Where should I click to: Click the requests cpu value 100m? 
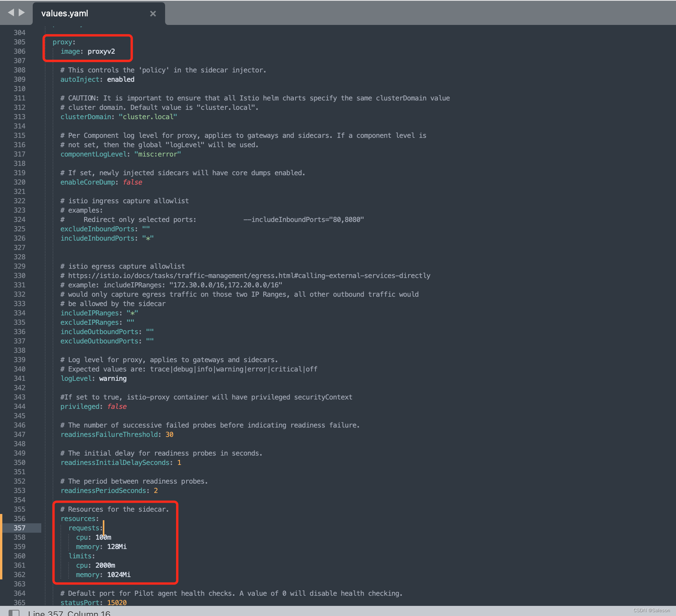coord(103,537)
